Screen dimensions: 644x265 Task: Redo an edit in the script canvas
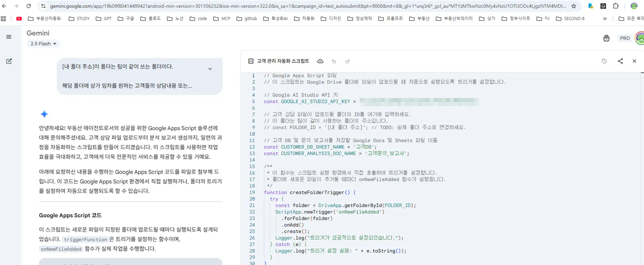coord(347,61)
